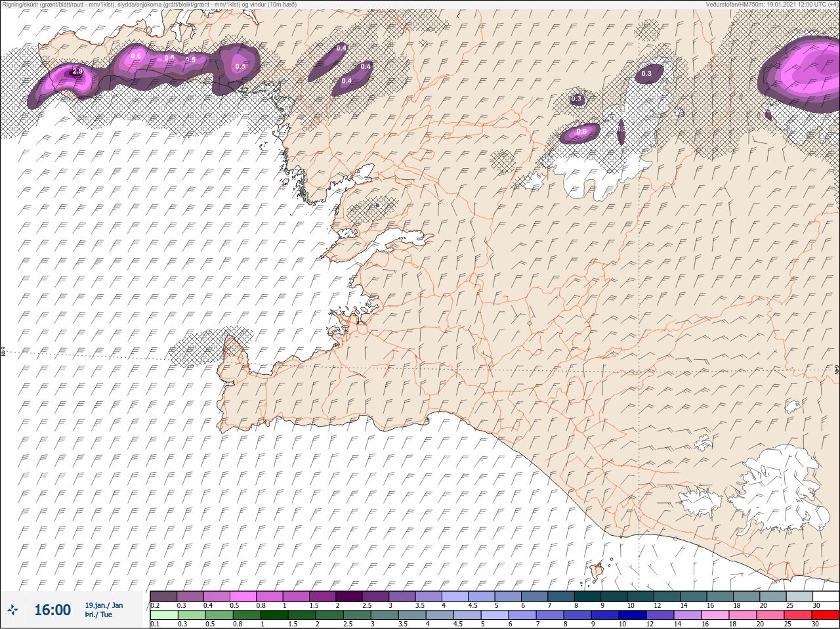
Task: Click the 2.9 precipitation value on the map
Action: 77,71
